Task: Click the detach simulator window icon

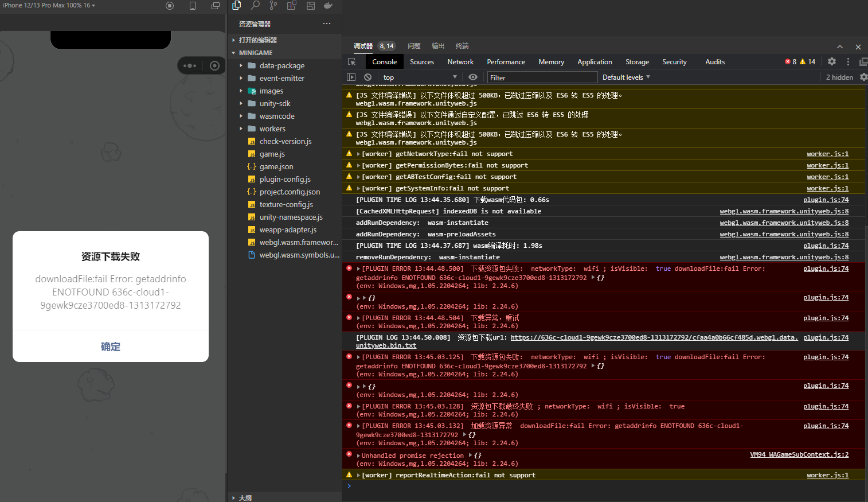Action: [x=216, y=6]
